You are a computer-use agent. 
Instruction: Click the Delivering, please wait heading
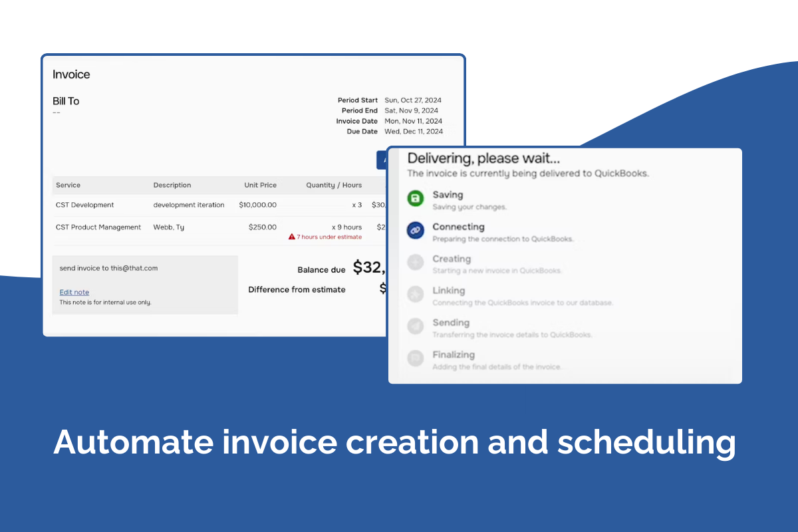(483, 158)
